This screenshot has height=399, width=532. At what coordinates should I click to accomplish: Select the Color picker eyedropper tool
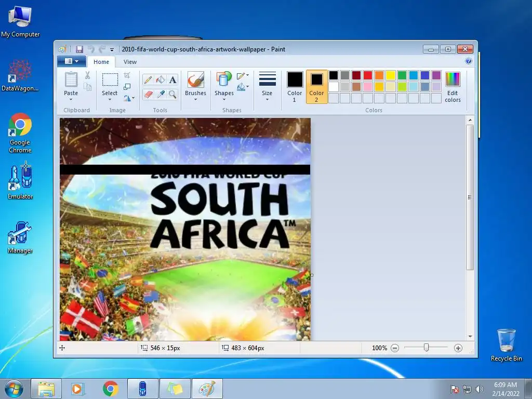tap(160, 94)
